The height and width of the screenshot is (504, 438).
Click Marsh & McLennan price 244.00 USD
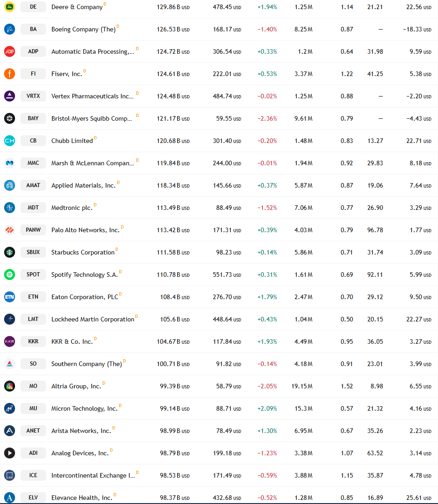[x=227, y=163]
